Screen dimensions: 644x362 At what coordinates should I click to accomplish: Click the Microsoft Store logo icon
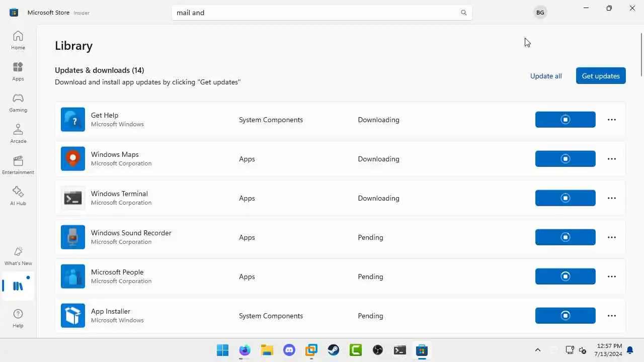pos(14,13)
